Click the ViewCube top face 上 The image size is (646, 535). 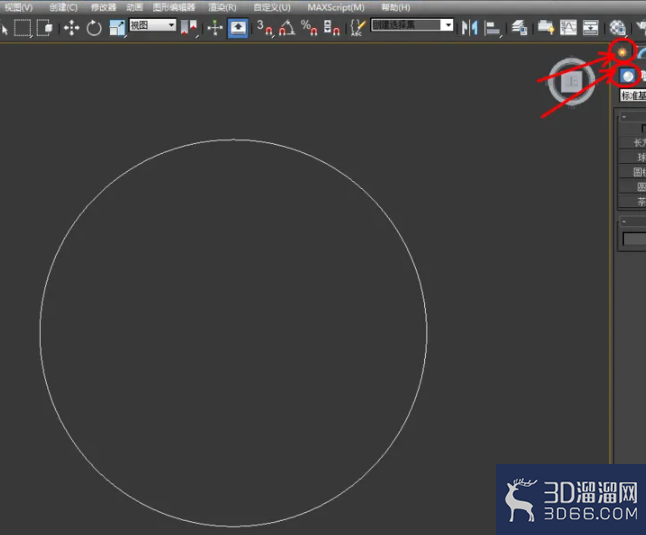(572, 81)
